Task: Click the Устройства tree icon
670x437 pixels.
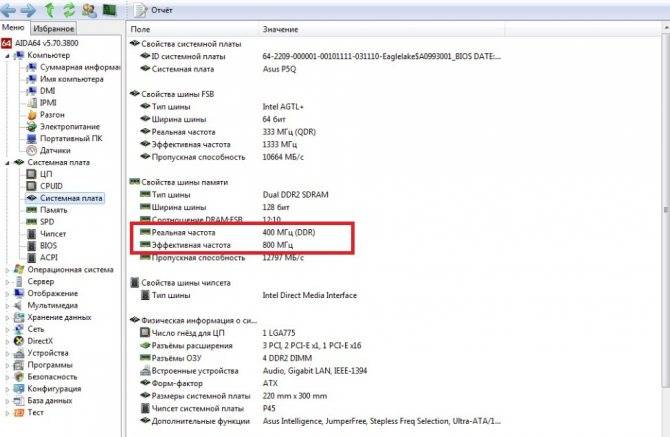Action: coord(19,353)
